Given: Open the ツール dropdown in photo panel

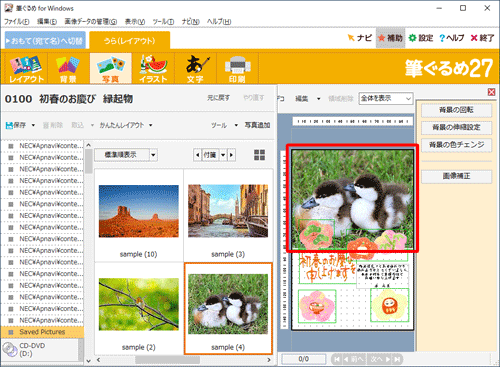Looking at the screenshot, I should pos(224,125).
